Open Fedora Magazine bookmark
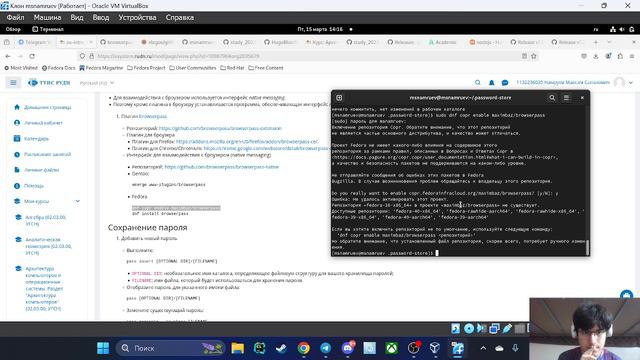 (x=101, y=68)
